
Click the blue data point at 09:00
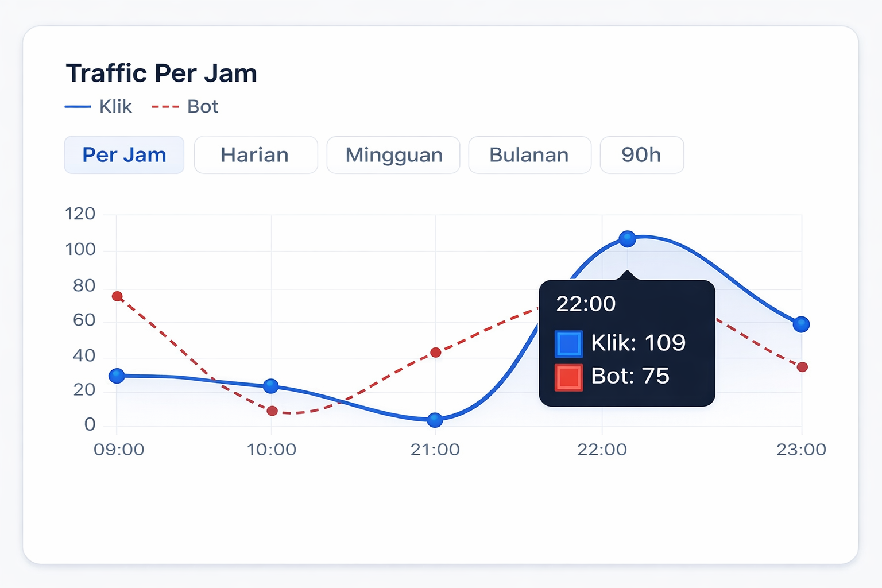coord(117,376)
